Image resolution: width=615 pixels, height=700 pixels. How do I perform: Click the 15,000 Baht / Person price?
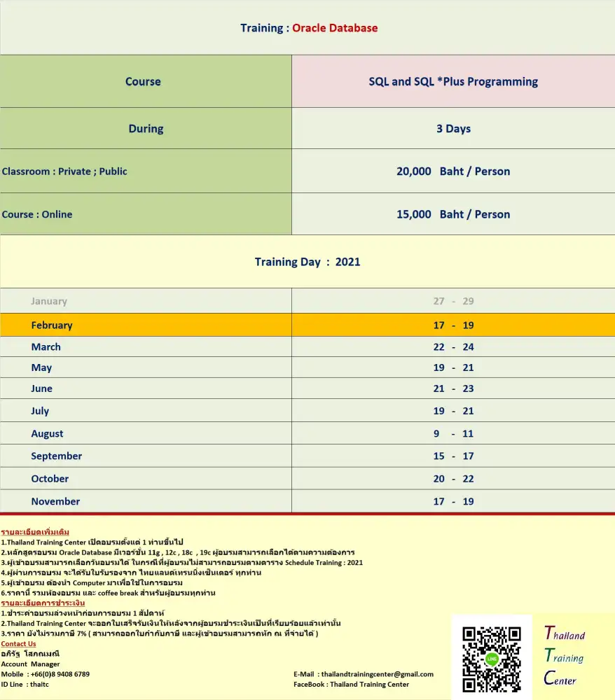click(x=453, y=214)
